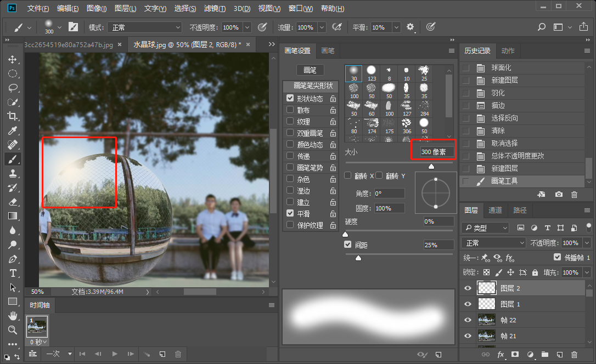Select the Eraser tool
The width and height of the screenshot is (596, 364).
[13, 202]
